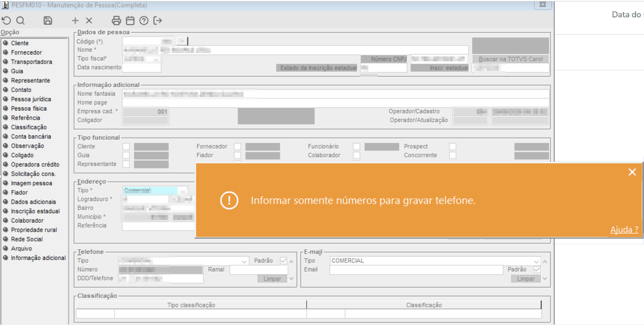Enable the Fornecedor checkbox
The image size is (644, 325).
tap(238, 147)
